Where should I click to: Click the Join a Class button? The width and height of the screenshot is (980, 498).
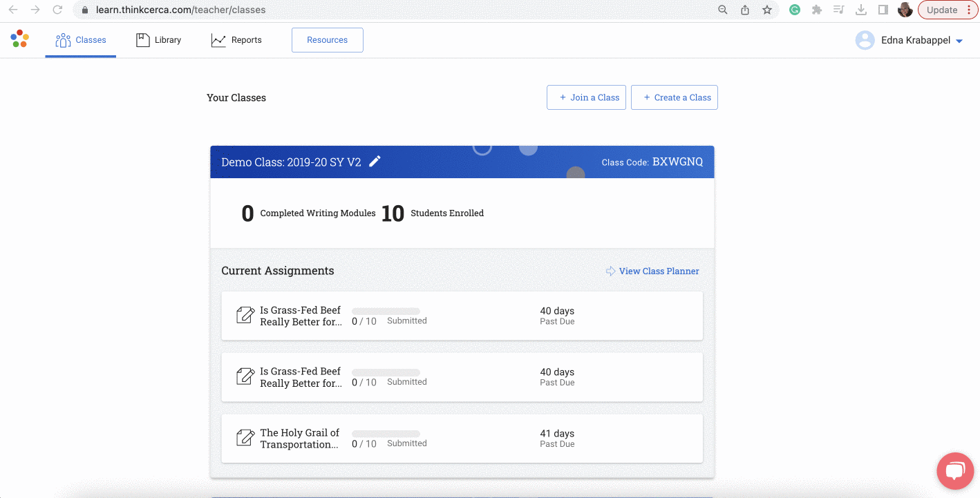coord(586,97)
